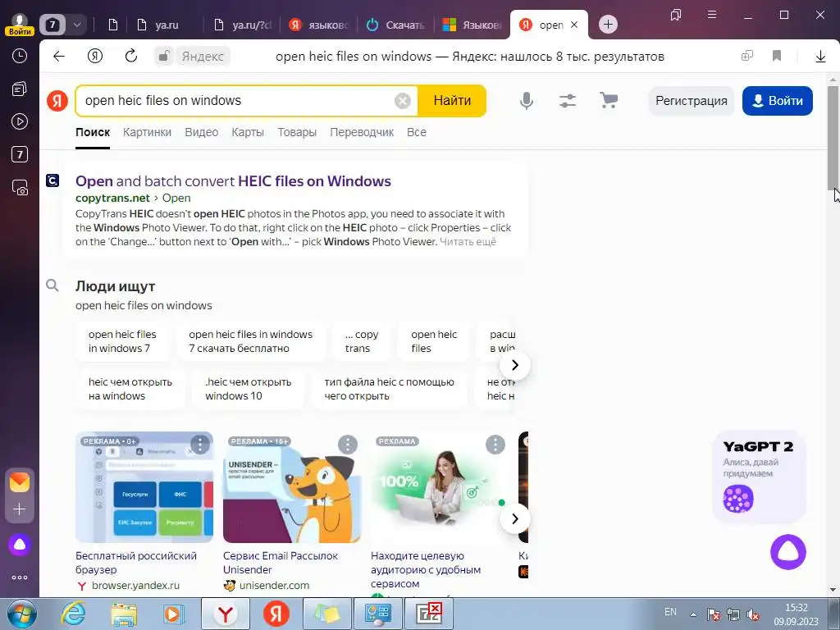Open the three-dots sidebar menu
The height and width of the screenshot is (630, 840).
pos(20,577)
